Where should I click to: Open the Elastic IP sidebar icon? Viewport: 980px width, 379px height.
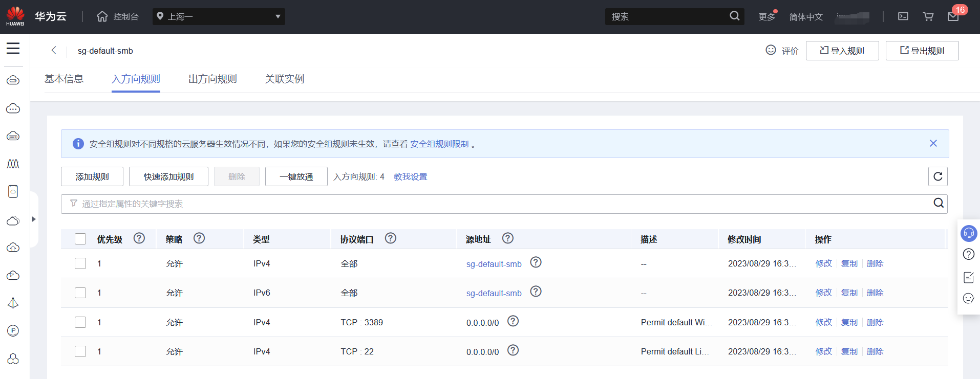pos(13,331)
